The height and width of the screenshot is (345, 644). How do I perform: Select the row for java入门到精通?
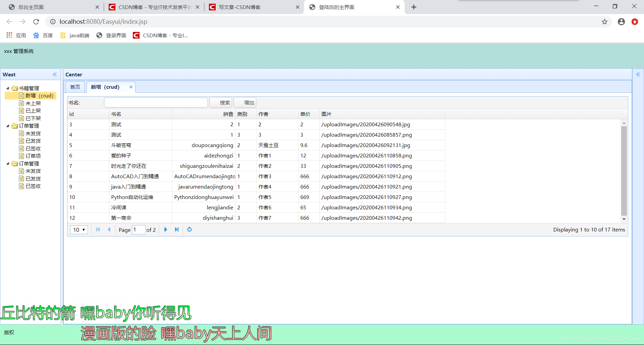pos(256,187)
